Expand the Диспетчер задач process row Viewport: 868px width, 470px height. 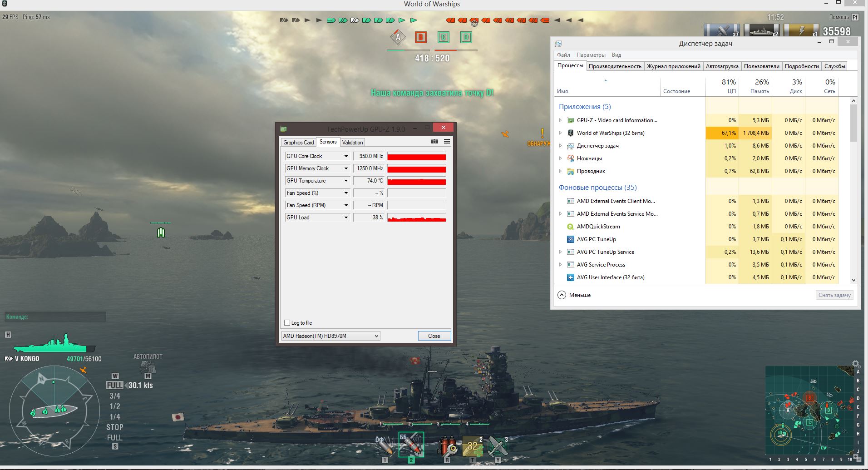click(x=560, y=146)
